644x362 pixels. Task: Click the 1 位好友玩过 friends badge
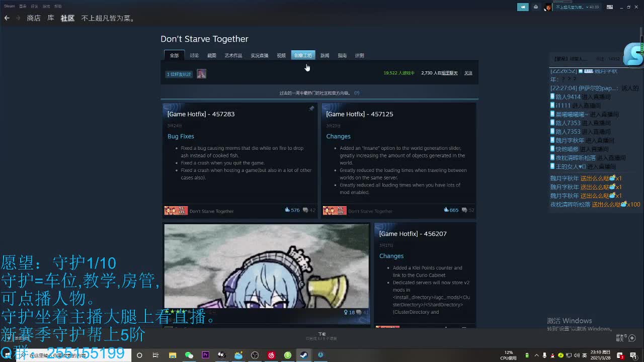pyautogui.click(x=179, y=74)
